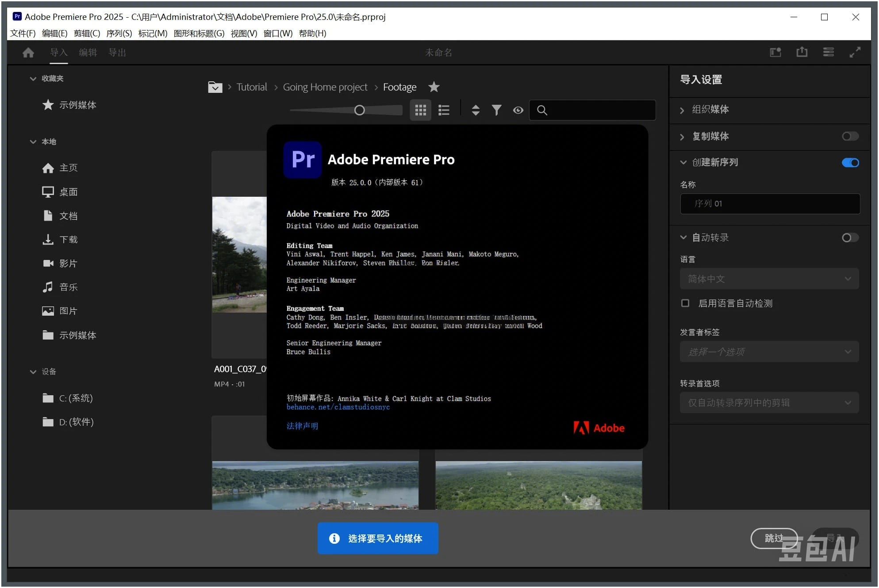
Task: Collapse the 收藏夹 section
Action: 33,79
